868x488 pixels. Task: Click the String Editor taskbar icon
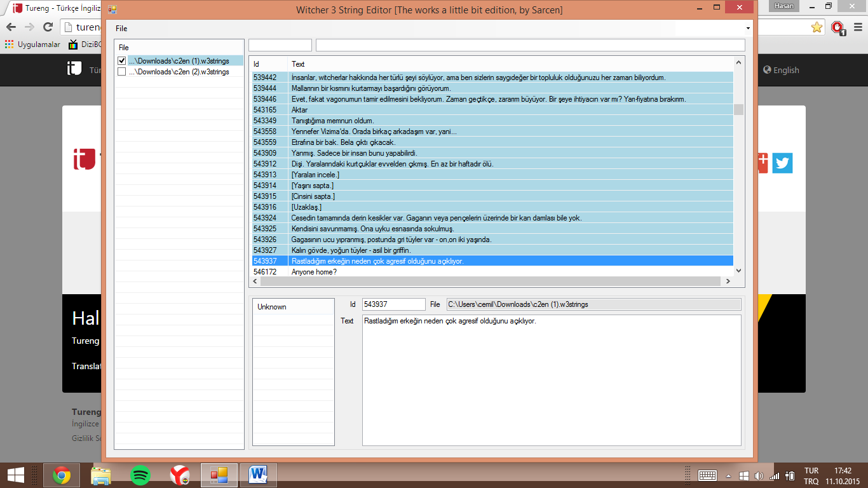tap(219, 475)
